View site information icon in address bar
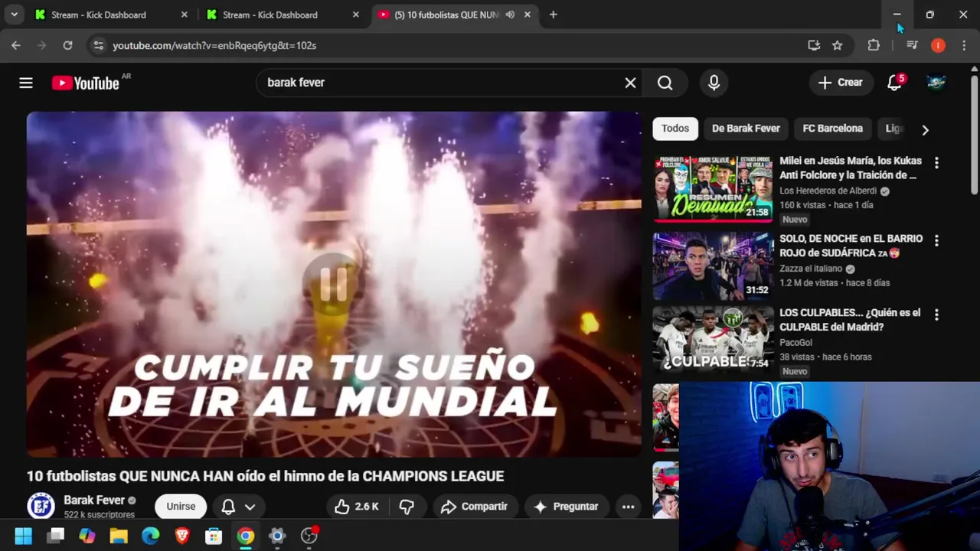 [x=98, y=45]
